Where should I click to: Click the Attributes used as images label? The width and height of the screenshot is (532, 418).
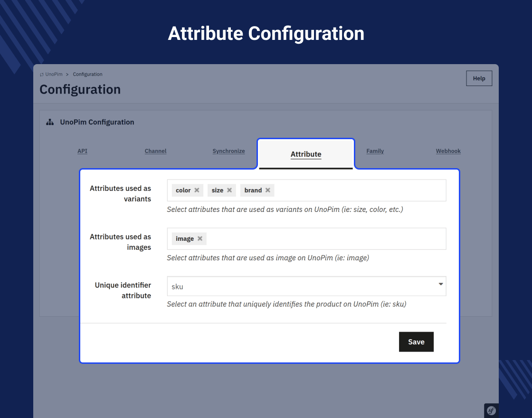pos(121,242)
